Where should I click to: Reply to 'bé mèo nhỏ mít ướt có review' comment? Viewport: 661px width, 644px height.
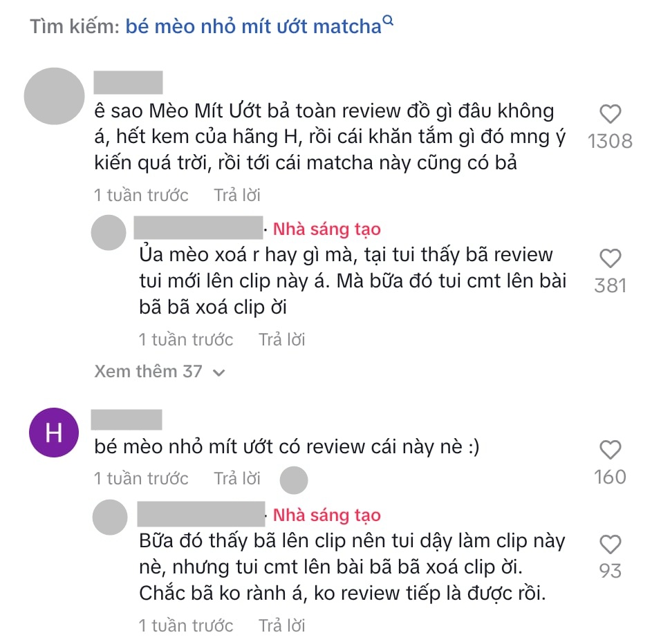pyautogui.click(x=237, y=478)
